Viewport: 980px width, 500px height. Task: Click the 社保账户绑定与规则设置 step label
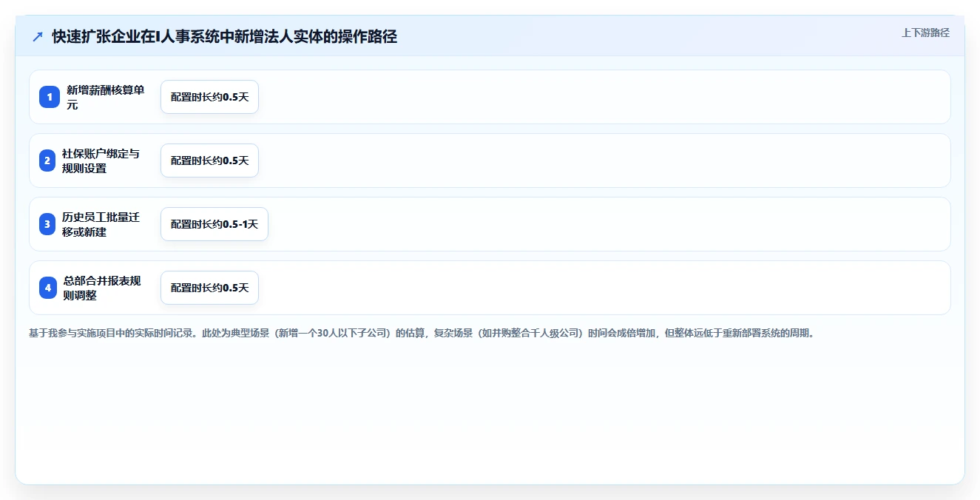coord(101,161)
